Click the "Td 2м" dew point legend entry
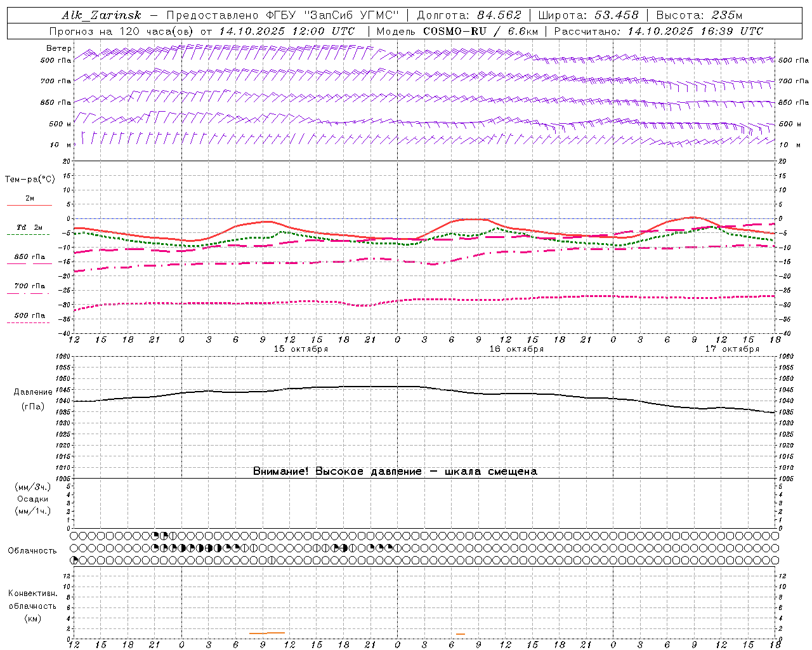The height and width of the screenshot is (650, 812). point(29,227)
